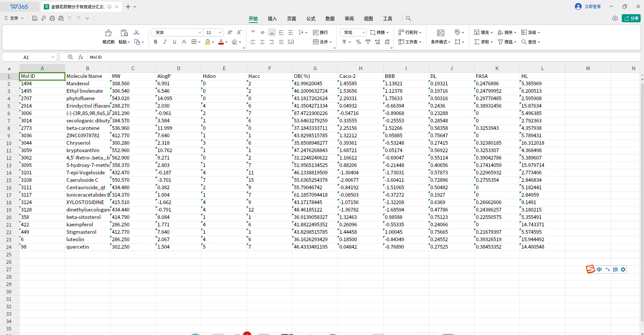Toggle Italic formatting
Viewport: 644px width, 335px height.
165,42
